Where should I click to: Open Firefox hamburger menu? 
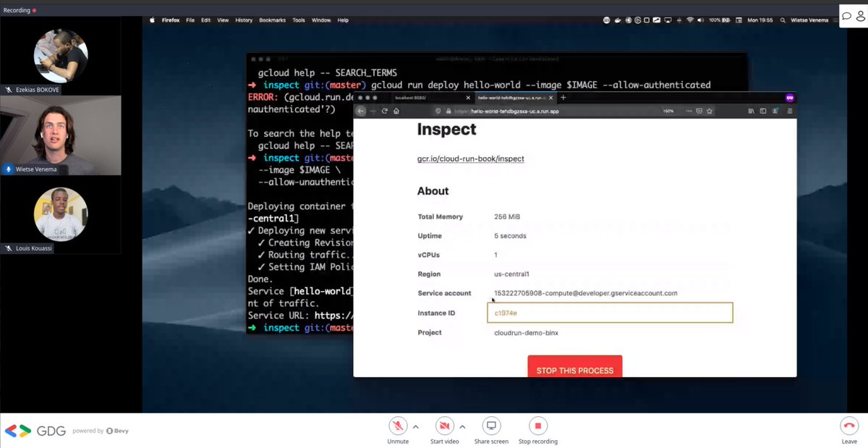(x=790, y=111)
